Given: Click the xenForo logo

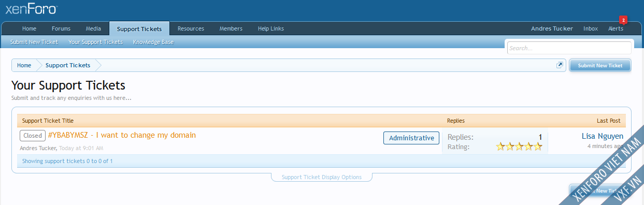Looking at the screenshot, I should pos(31,9).
